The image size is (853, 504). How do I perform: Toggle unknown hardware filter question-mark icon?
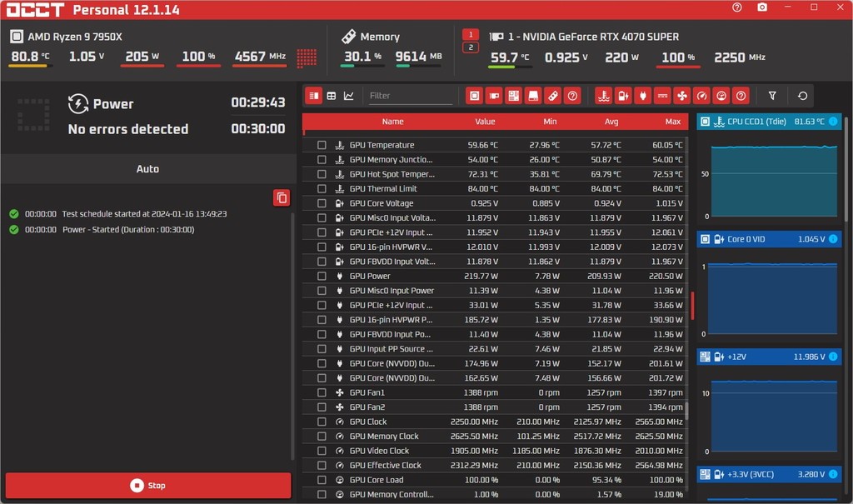click(572, 96)
